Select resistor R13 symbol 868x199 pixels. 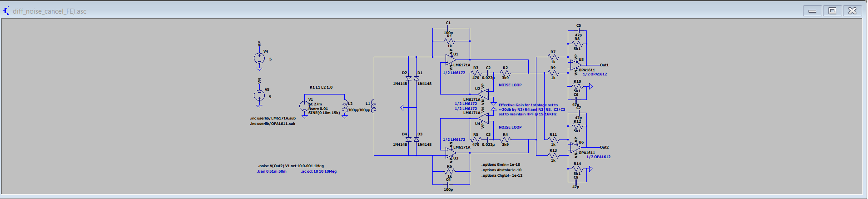(553, 155)
